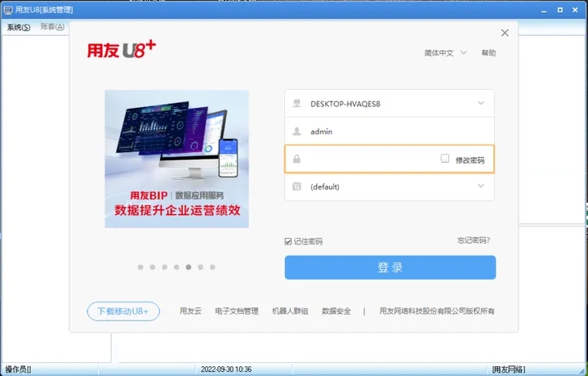
Task: Click the system management title bar icon
Action: click(8, 10)
